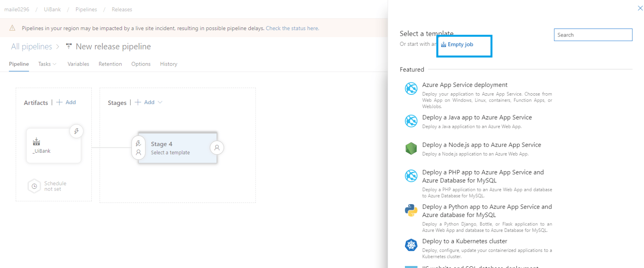The width and height of the screenshot is (644, 268).
Task: Select the Stage 4 card
Action: [178, 148]
